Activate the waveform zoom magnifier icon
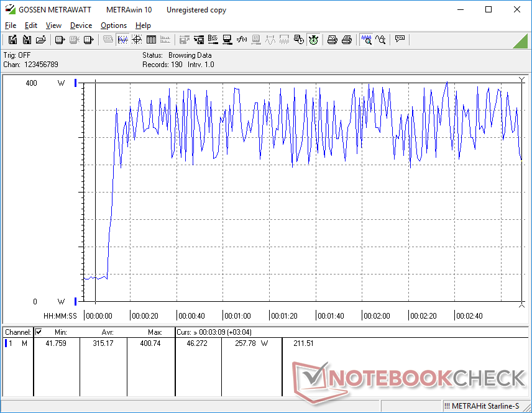Screen dimensions: 532x413 click(366, 40)
